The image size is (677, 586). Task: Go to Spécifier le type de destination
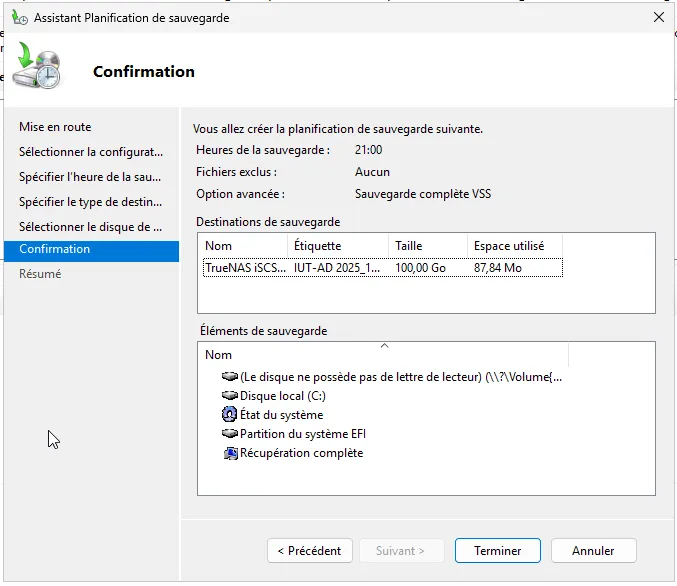(x=90, y=202)
